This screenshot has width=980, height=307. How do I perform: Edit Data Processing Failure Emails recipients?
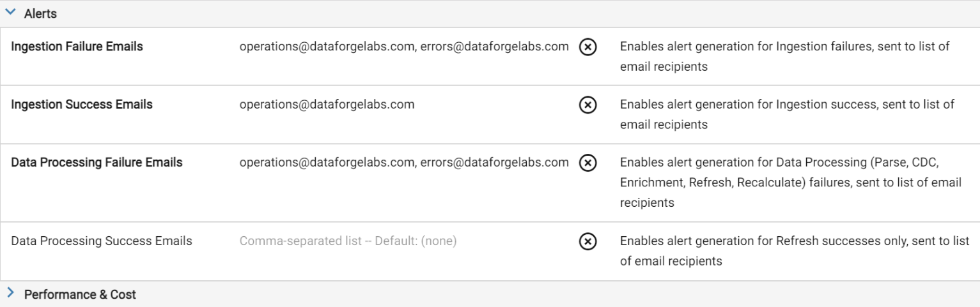tap(404, 162)
